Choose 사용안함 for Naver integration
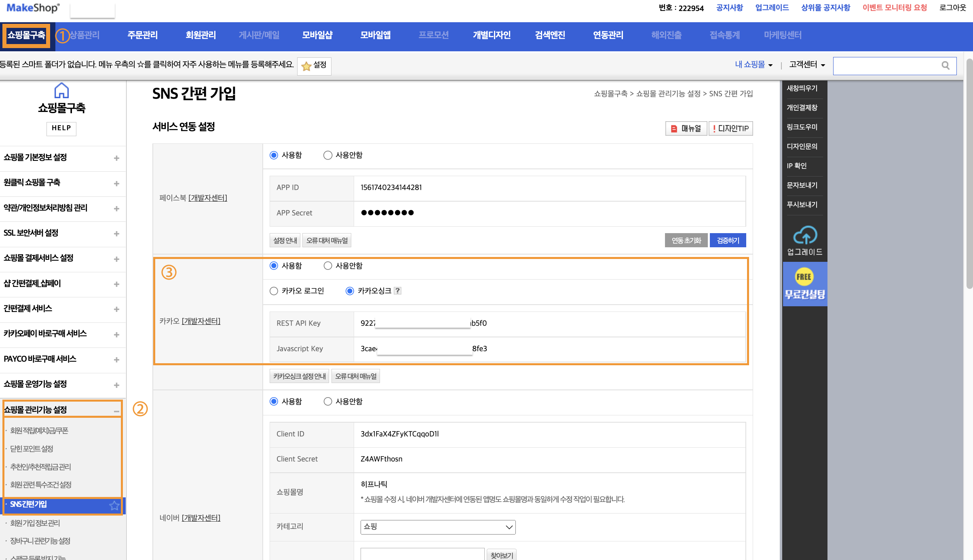This screenshot has height=560, width=973. click(328, 402)
